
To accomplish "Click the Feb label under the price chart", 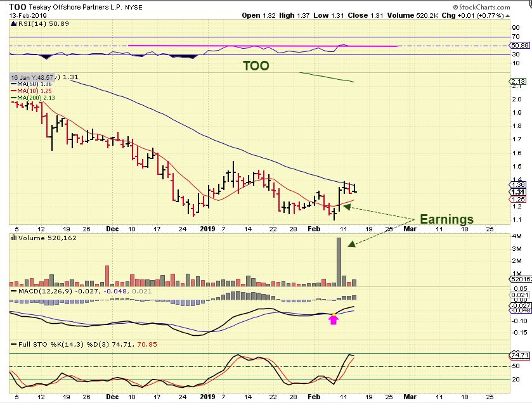I will (314, 229).
